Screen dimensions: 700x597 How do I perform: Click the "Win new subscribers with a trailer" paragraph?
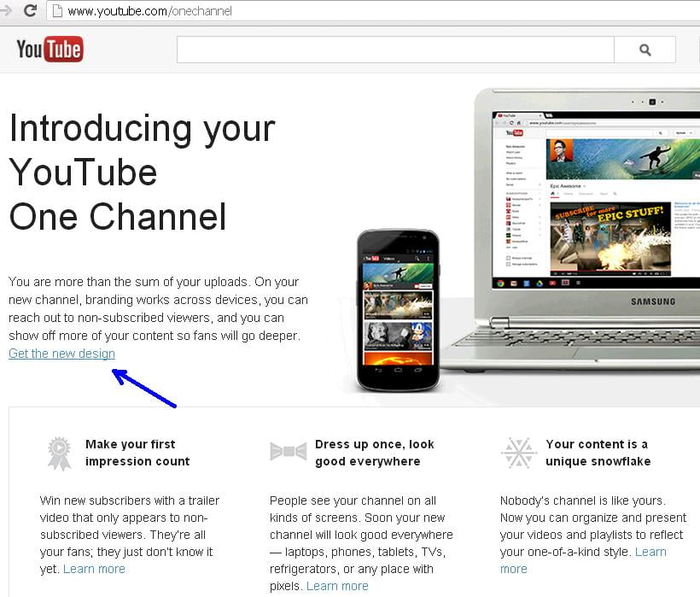[130, 535]
